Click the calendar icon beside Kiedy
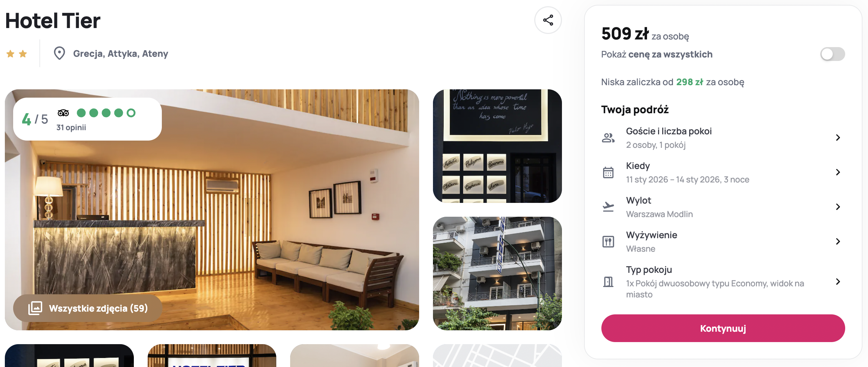 (608, 172)
